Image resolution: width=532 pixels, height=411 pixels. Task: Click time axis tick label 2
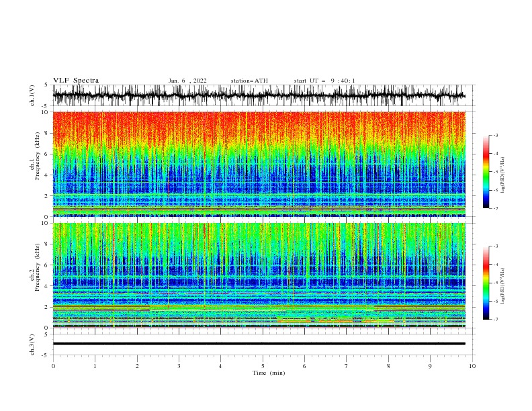(x=137, y=366)
